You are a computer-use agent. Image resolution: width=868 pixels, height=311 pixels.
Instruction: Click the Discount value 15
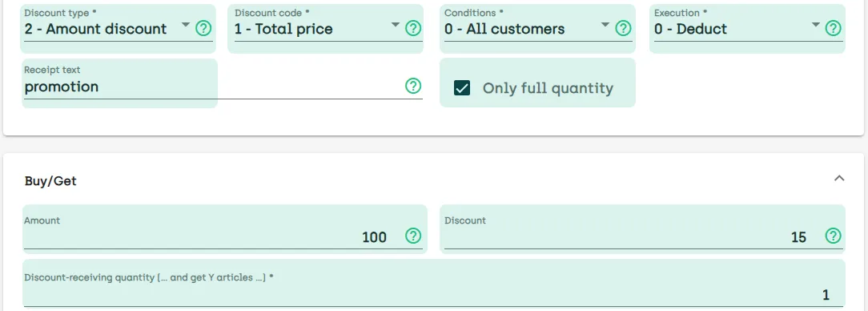click(x=799, y=237)
